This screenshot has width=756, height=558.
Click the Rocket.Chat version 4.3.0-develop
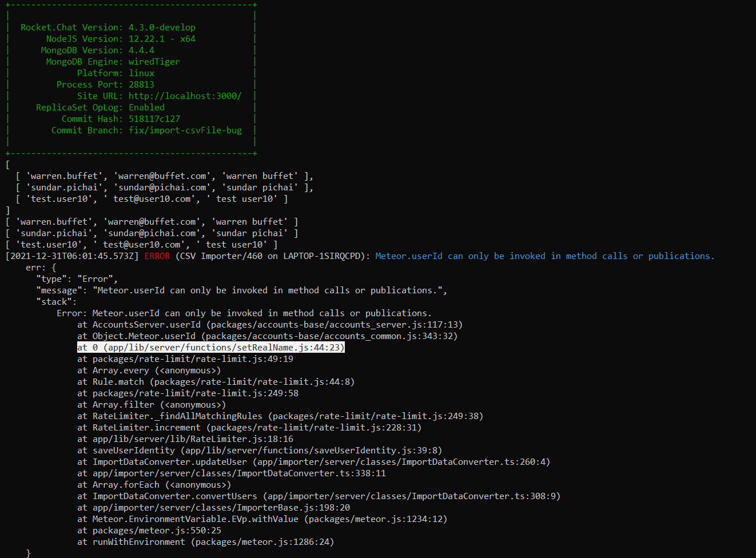[x=162, y=27]
